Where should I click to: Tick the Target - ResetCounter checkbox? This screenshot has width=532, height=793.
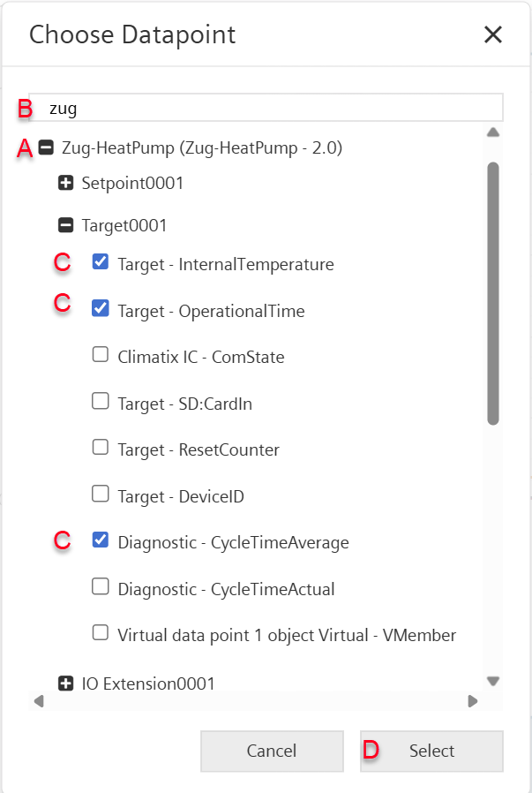(101, 449)
